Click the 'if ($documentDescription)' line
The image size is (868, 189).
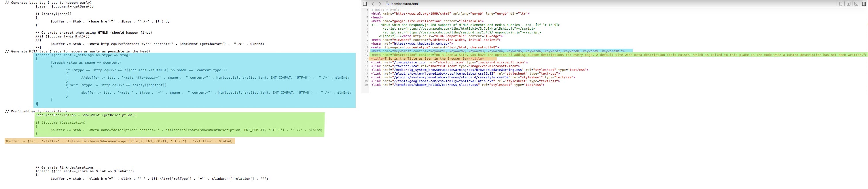pos(61,123)
